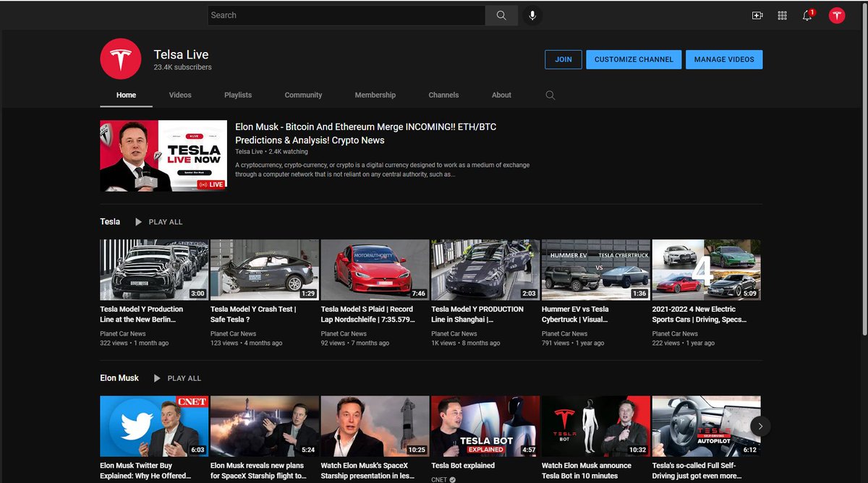This screenshot has height=483, width=868.
Task: Click title 'Tesla Model Y Crash Test'
Action: pyautogui.click(x=252, y=314)
